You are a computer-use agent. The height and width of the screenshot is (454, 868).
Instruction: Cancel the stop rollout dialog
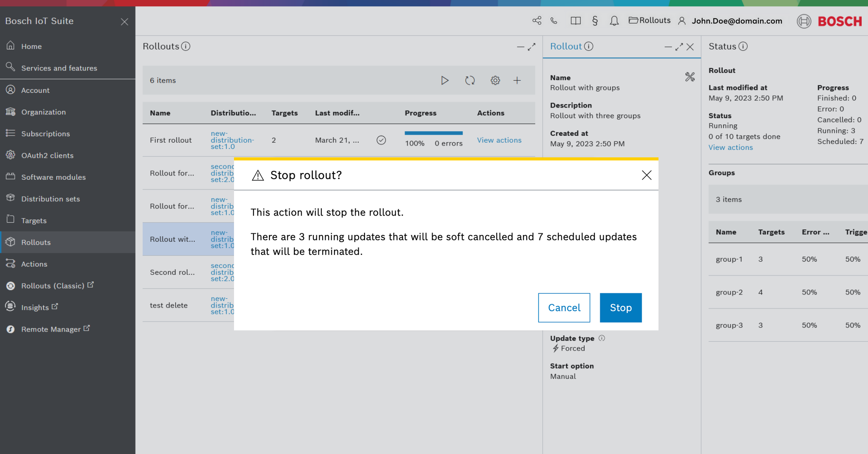pos(564,308)
